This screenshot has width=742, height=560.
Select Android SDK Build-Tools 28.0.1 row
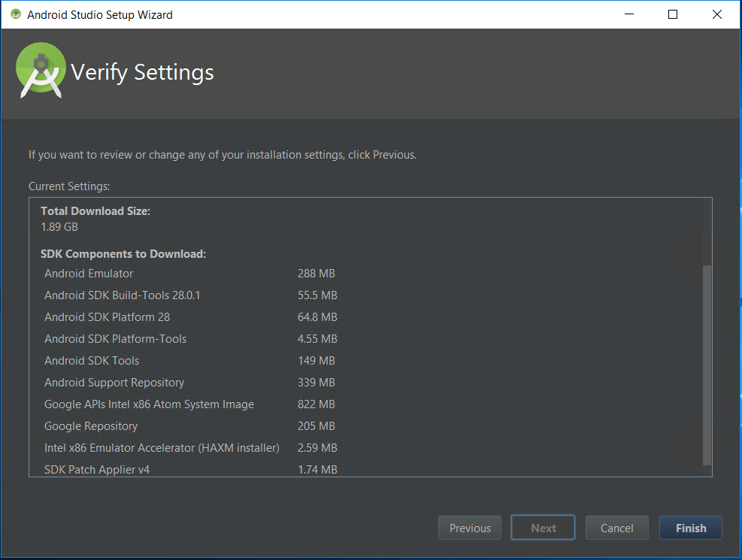coord(122,295)
